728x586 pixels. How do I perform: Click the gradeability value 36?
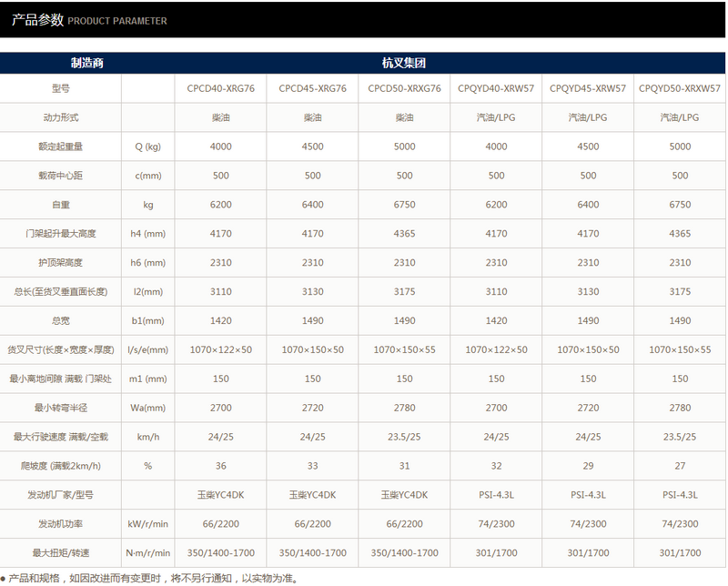(221, 466)
